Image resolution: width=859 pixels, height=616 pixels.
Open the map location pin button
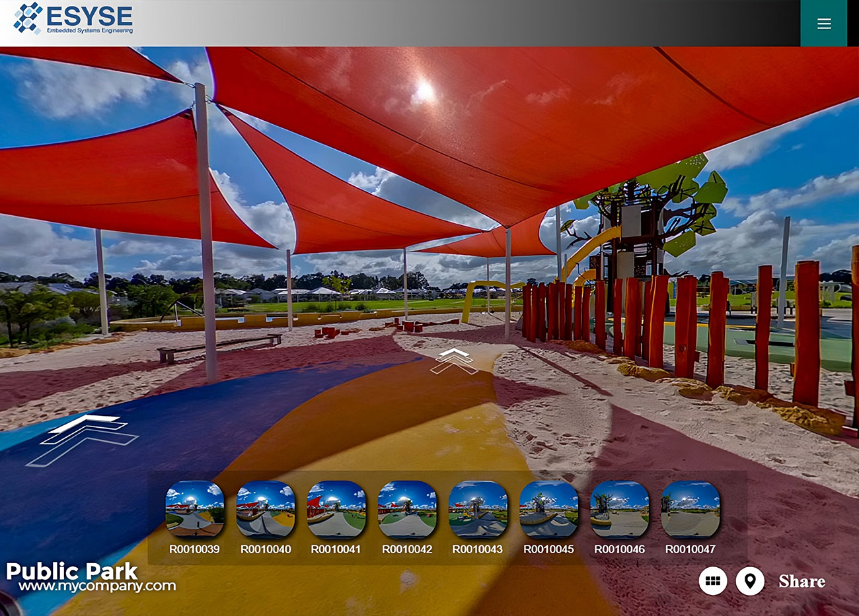[750, 581]
